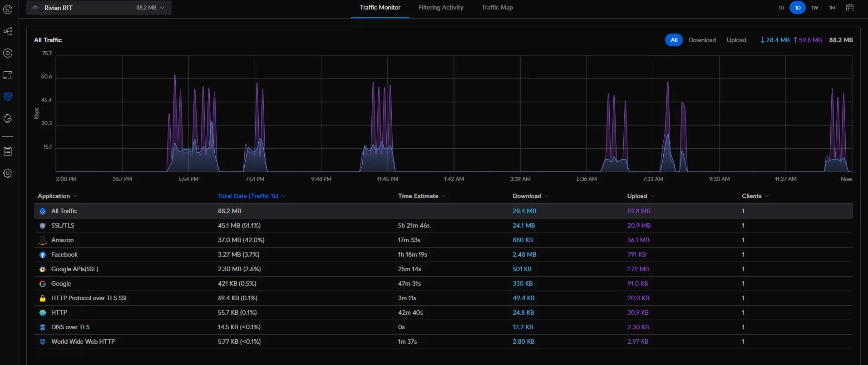
Task: Show only Upload traffic on graph
Action: coord(736,40)
